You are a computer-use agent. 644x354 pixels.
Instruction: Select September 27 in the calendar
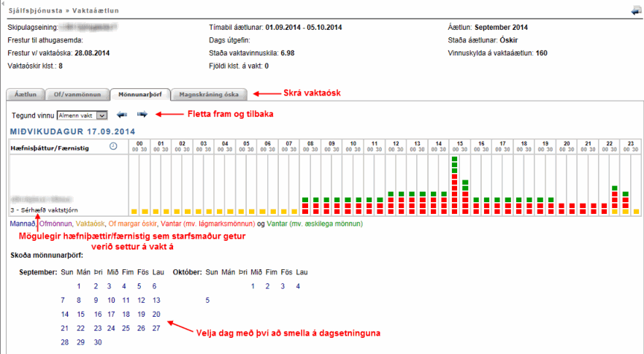[x=156, y=328]
